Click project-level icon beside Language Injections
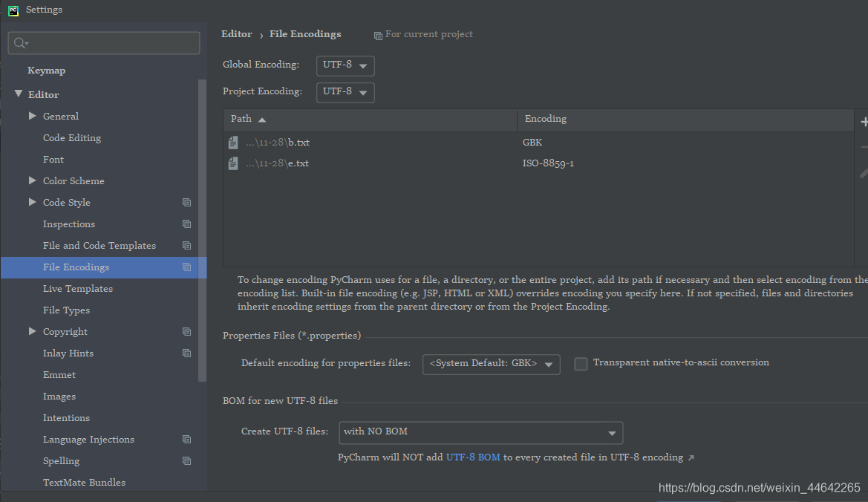868x502 pixels. (x=186, y=440)
